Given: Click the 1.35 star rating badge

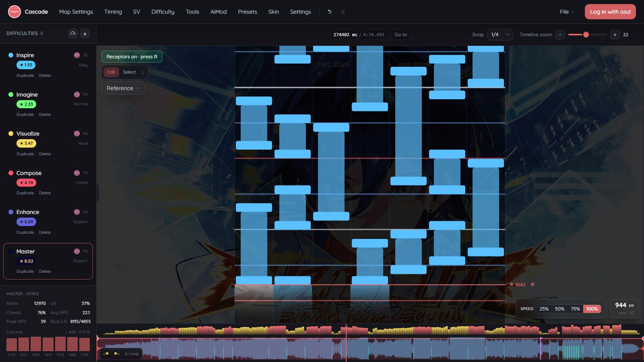Looking at the screenshot, I should pos(26,65).
